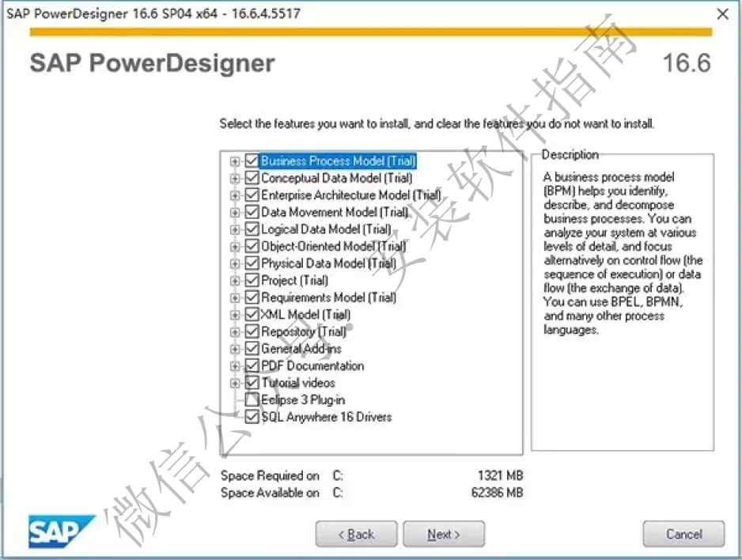Expand the Project (Trial) node
Screen dimensions: 742x560
click(234, 281)
